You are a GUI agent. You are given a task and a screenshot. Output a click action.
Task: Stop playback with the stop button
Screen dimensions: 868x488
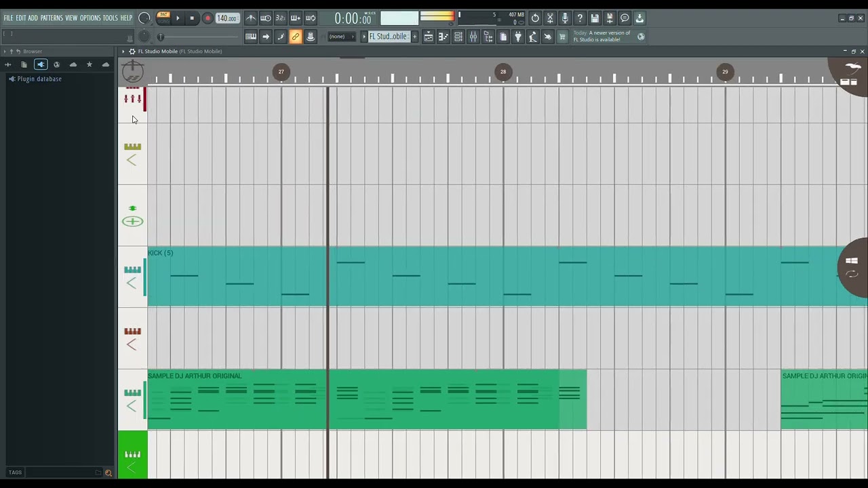click(192, 18)
